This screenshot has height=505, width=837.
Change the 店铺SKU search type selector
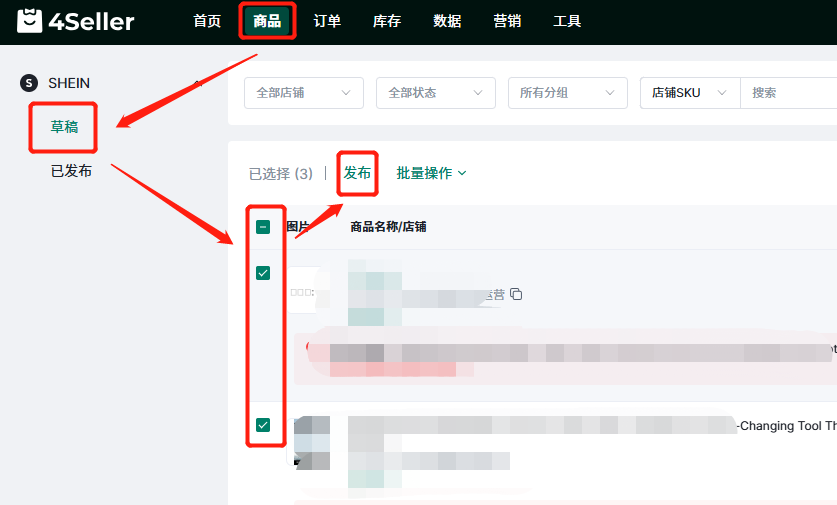coord(689,93)
